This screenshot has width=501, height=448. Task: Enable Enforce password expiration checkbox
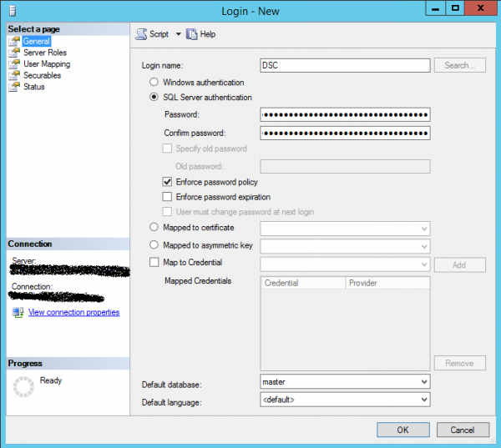coord(167,197)
